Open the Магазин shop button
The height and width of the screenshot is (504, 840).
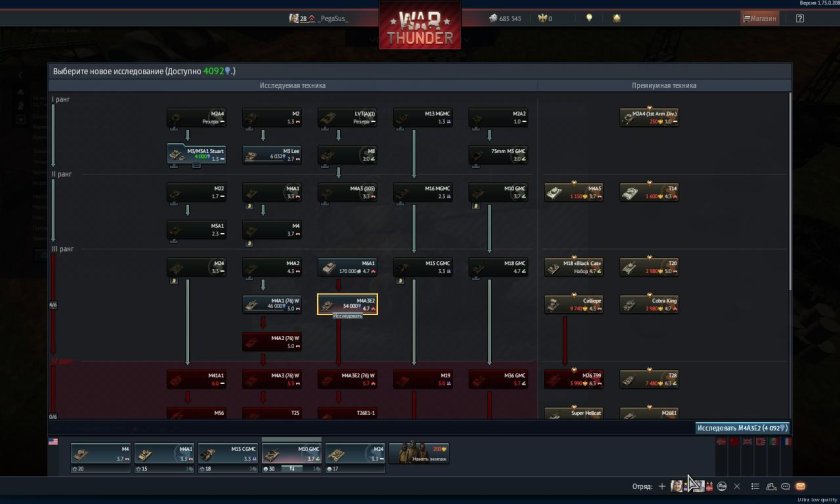(x=760, y=18)
